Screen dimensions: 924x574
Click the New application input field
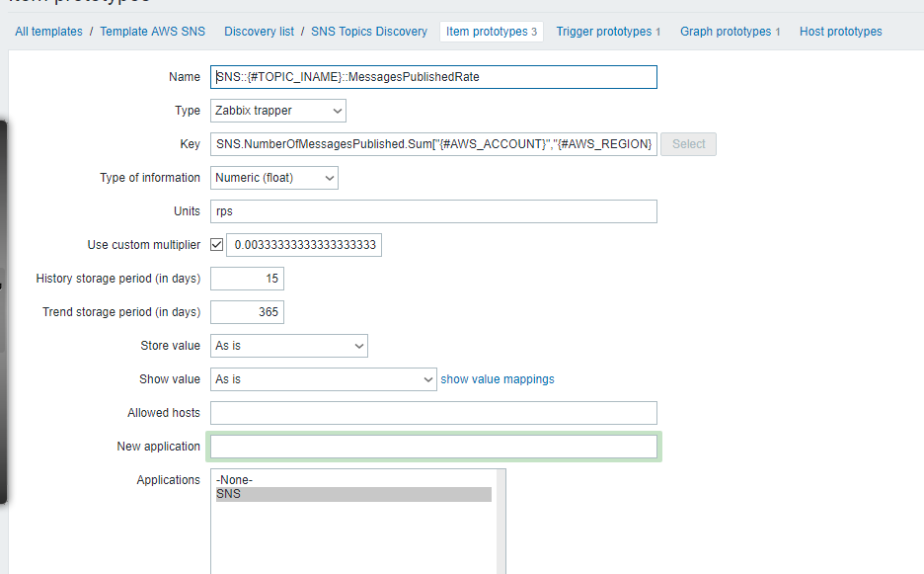click(x=433, y=447)
